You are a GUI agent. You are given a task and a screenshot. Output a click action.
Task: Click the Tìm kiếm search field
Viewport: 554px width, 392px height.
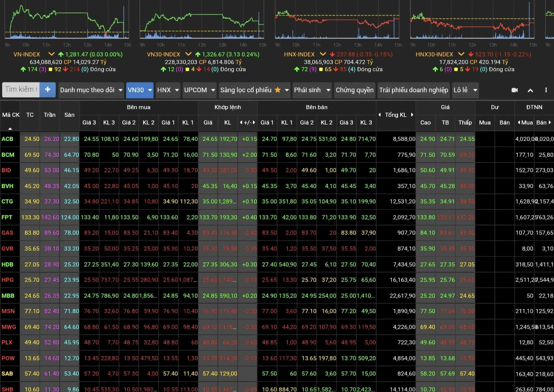point(21,90)
